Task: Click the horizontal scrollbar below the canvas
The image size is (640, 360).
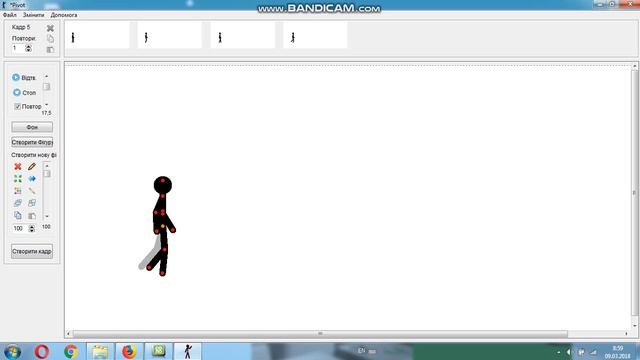Action: pos(320,334)
